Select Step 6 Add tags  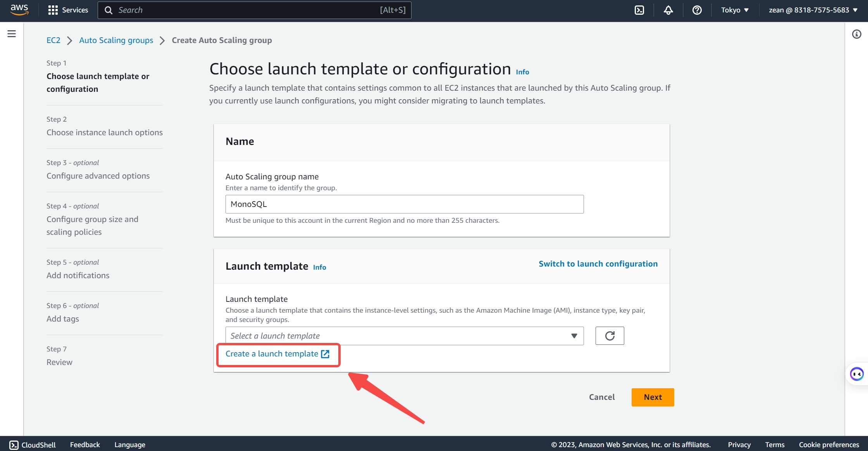[x=63, y=319]
